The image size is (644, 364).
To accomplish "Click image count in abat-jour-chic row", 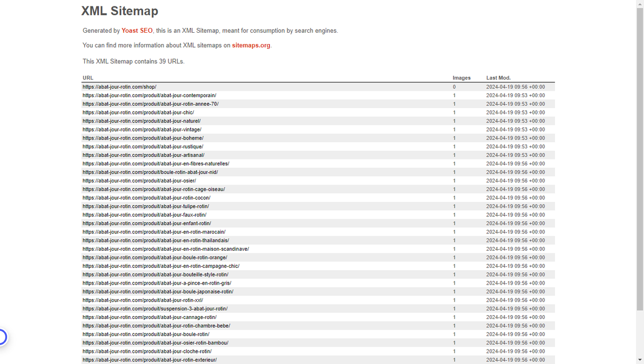I will pos(454,112).
